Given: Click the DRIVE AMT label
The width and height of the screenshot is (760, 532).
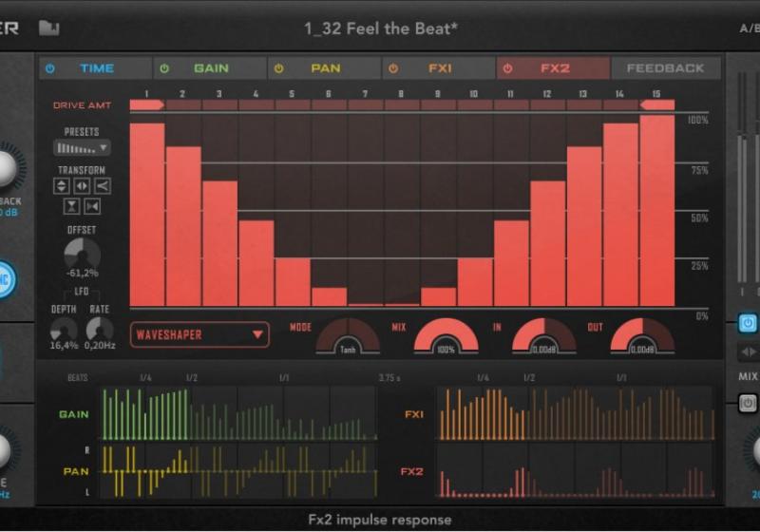Looking at the screenshot, I should (x=82, y=105).
